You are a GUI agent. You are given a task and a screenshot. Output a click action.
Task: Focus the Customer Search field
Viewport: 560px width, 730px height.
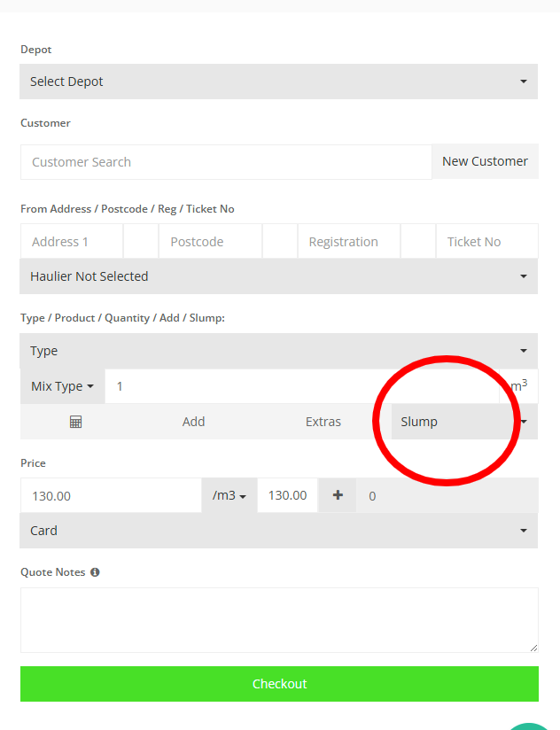click(x=226, y=162)
